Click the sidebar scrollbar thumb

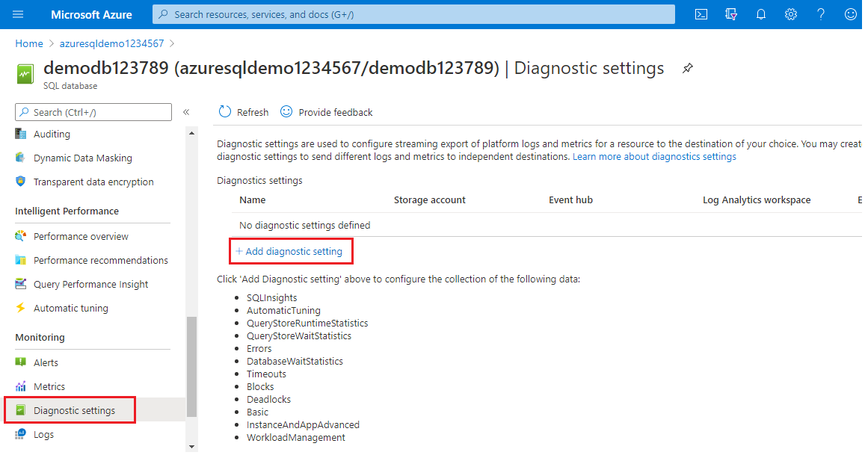point(191,366)
